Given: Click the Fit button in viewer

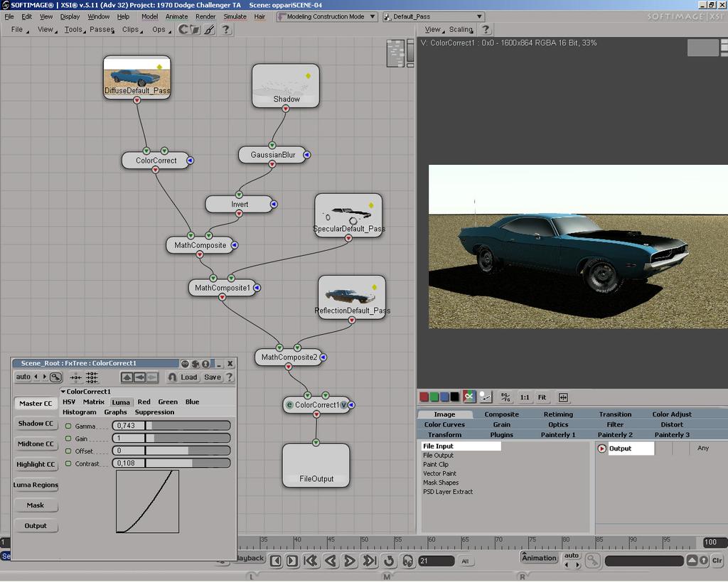Looking at the screenshot, I should [542, 397].
